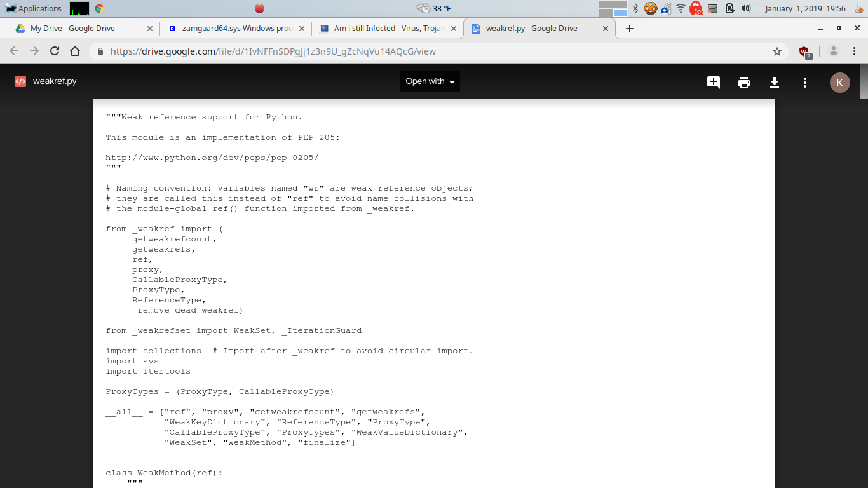Viewport: 868px width, 488px height.
Task: Open the Wi-Fi network tray icon
Action: click(681, 8)
